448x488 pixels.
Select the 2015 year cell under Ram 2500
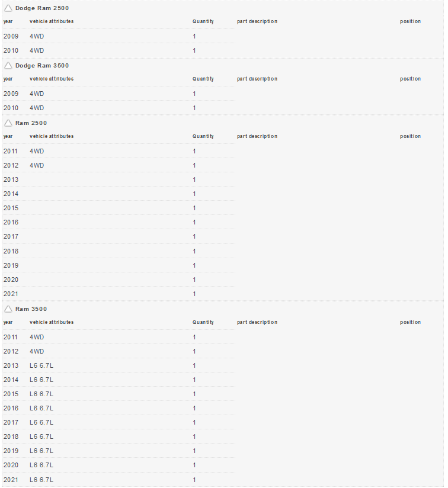tap(11, 208)
